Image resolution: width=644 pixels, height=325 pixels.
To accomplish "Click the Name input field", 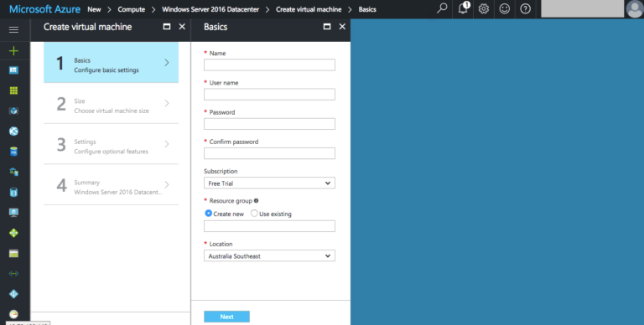I will (x=269, y=64).
